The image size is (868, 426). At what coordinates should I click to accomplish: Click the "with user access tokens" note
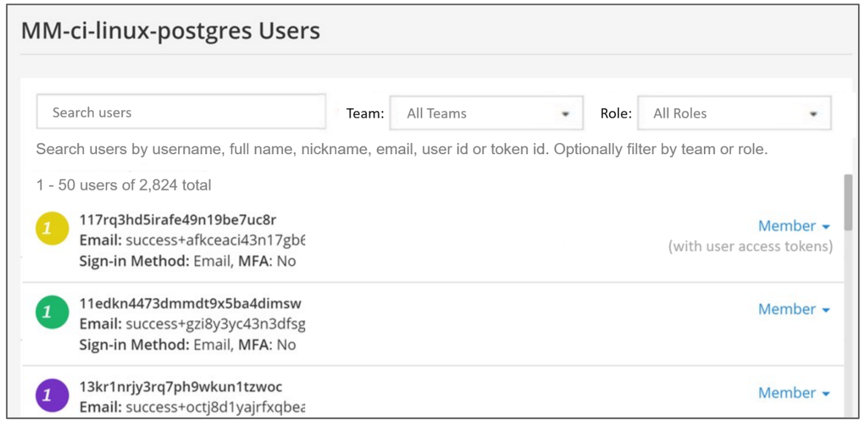pyautogui.click(x=750, y=247)
